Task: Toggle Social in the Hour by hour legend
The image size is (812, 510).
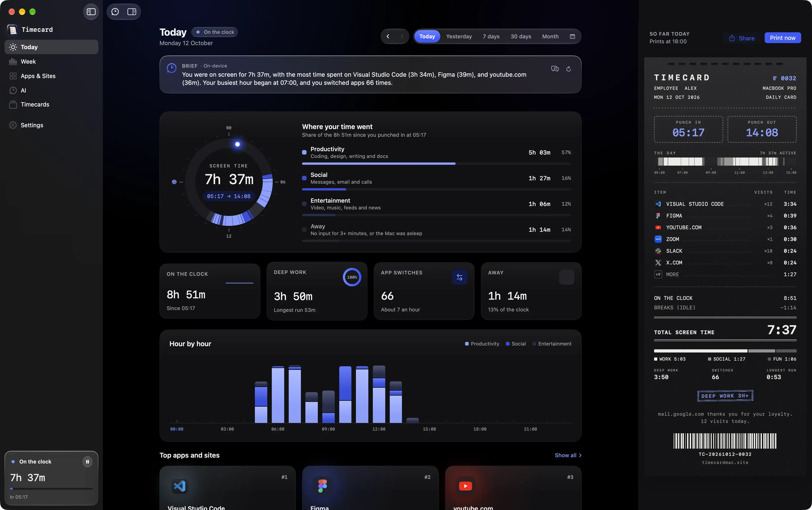Action: pyautogui.click(x=516, y=344)
